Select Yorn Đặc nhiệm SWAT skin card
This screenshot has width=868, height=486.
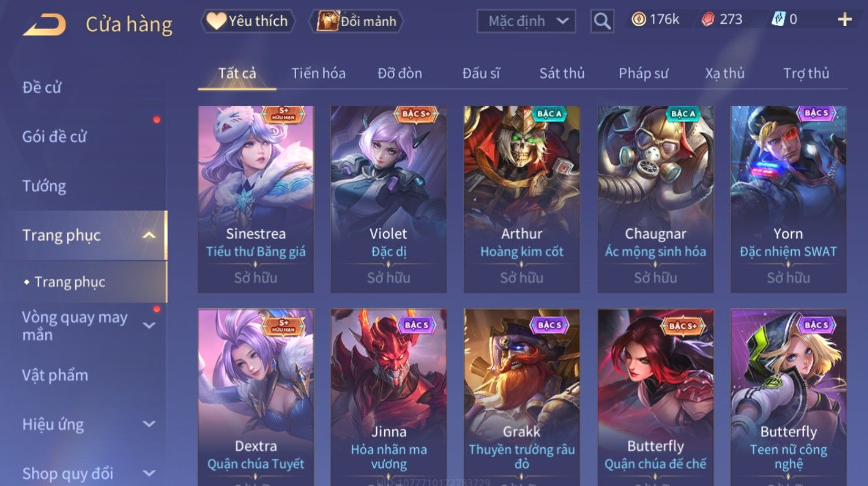[x=788, y=199]
